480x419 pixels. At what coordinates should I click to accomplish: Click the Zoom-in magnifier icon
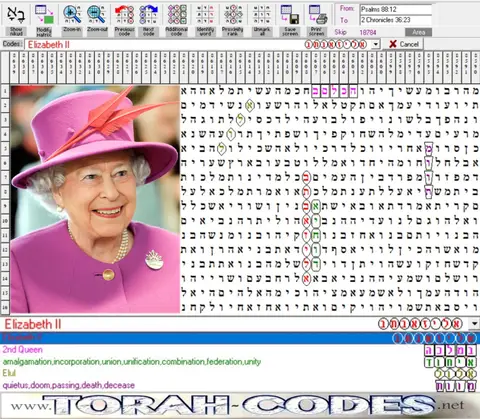[x=72, y=15]
